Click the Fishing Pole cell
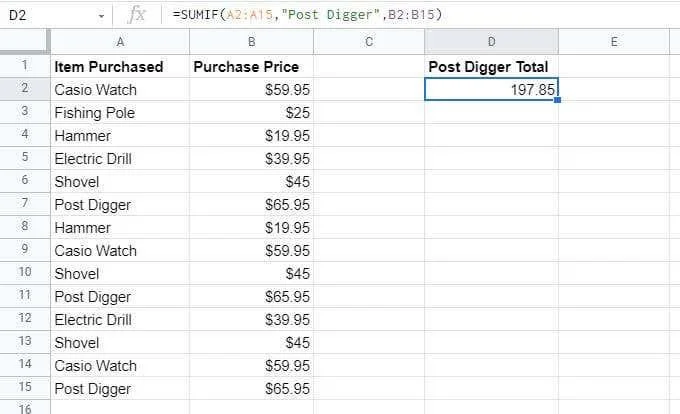Screen dimensions: 680x414 (x=120, y=112)
